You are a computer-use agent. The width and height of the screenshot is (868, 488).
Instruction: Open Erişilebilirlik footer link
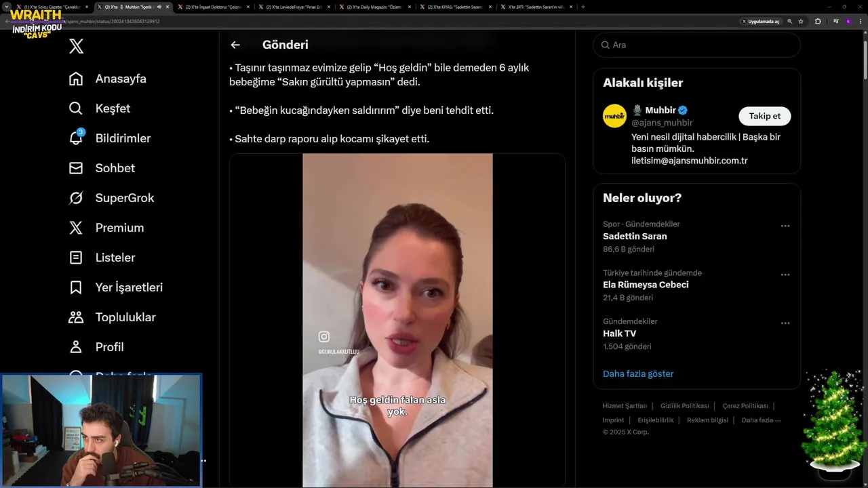(x=656, y=420)
